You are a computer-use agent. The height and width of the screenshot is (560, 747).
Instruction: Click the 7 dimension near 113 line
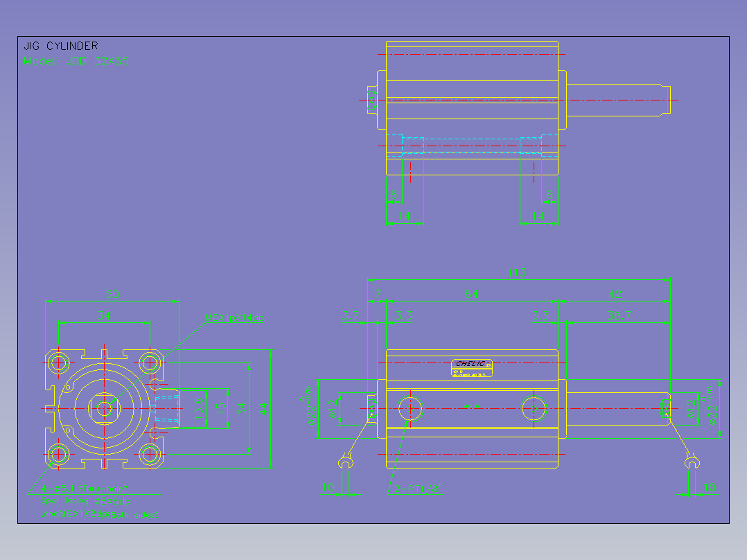tap(377, 294)
